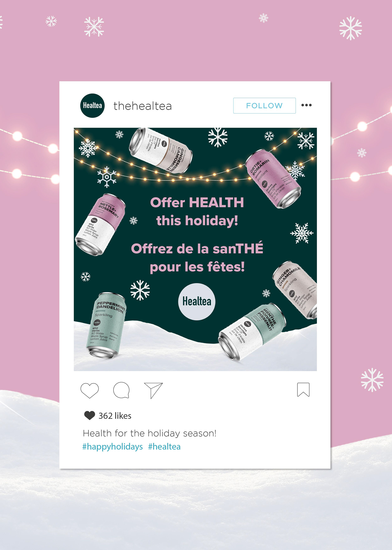
Task: Open the #happyholidays hashtag
Action: coord(112,447)
